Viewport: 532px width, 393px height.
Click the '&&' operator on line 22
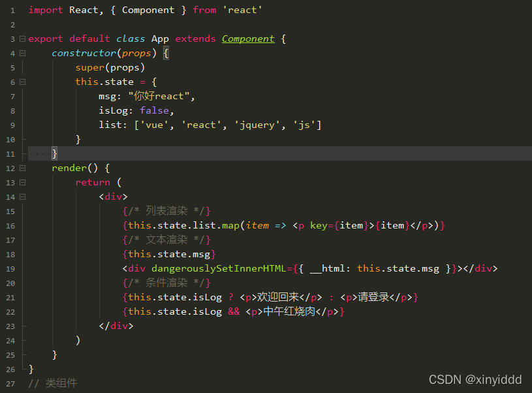click(x=234, y=311)
